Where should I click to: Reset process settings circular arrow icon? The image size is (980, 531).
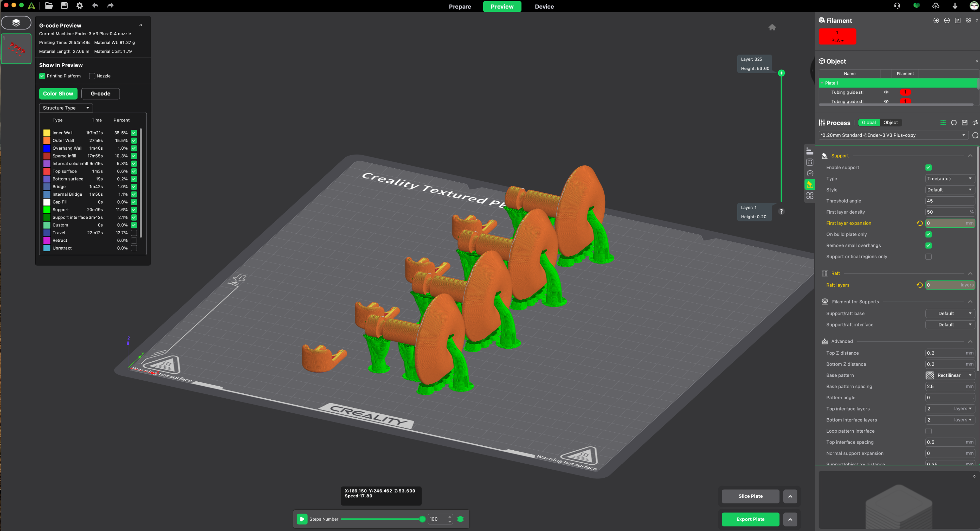click(953, 123)
